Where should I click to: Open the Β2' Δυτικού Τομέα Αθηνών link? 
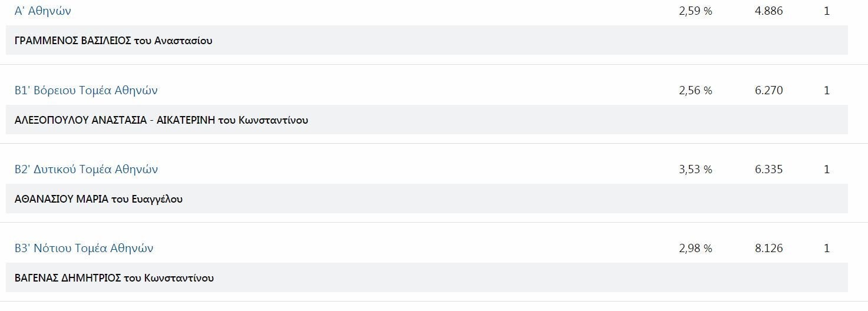[86, 169]
